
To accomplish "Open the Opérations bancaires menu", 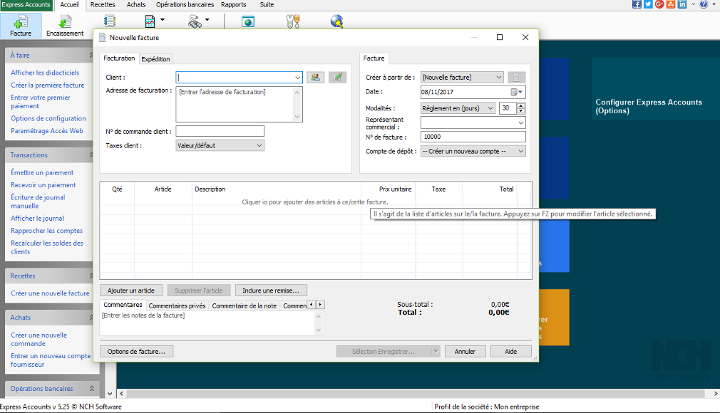I will 185,5.
